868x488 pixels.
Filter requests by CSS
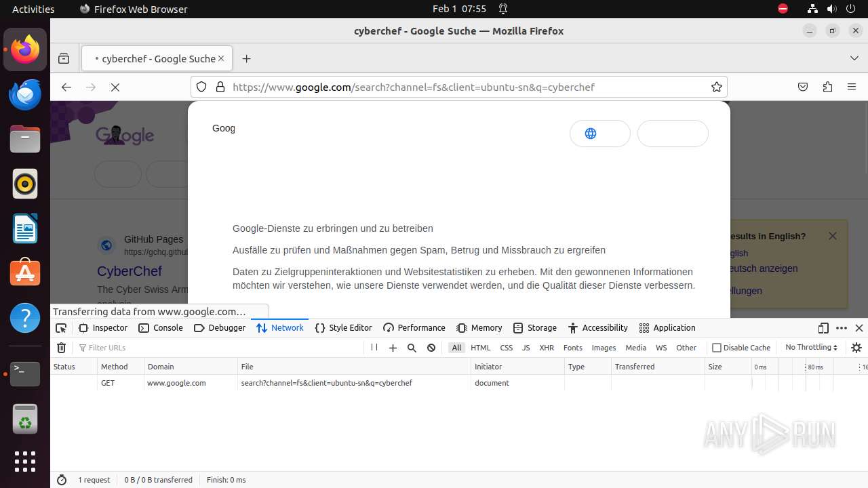(507, 348)
